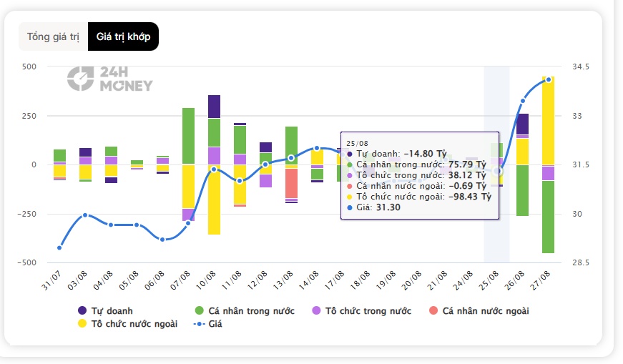Click the highlighted price point on 25/08

(497, 171)
